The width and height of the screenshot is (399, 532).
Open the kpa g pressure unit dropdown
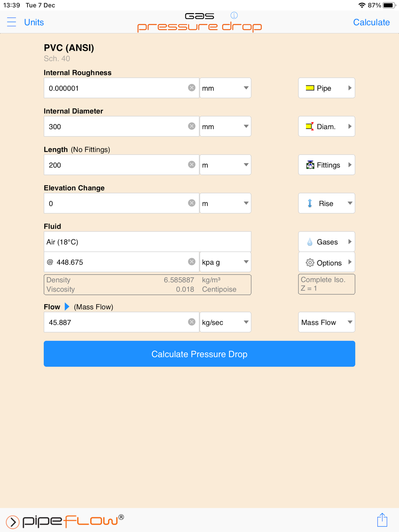point(225,262)
